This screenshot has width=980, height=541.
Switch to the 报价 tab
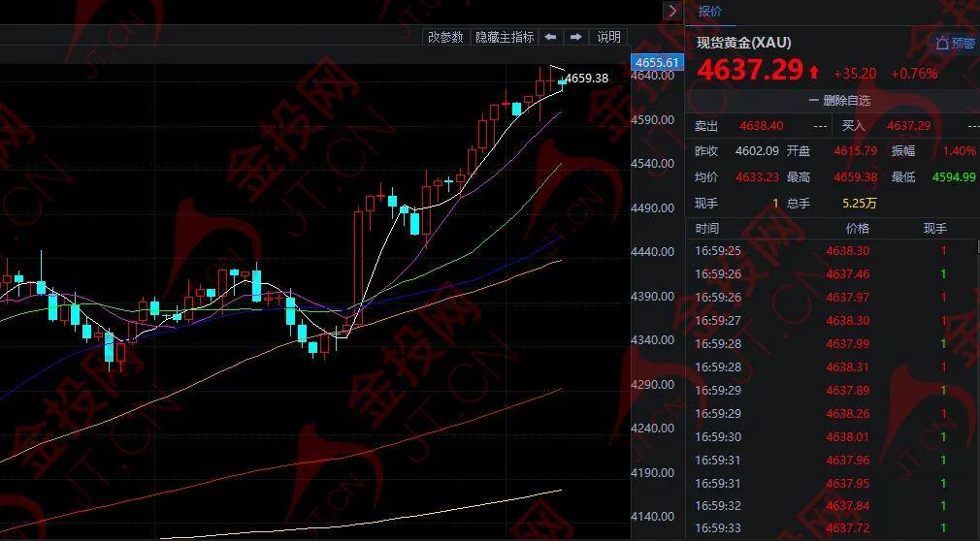click(710, 12)
